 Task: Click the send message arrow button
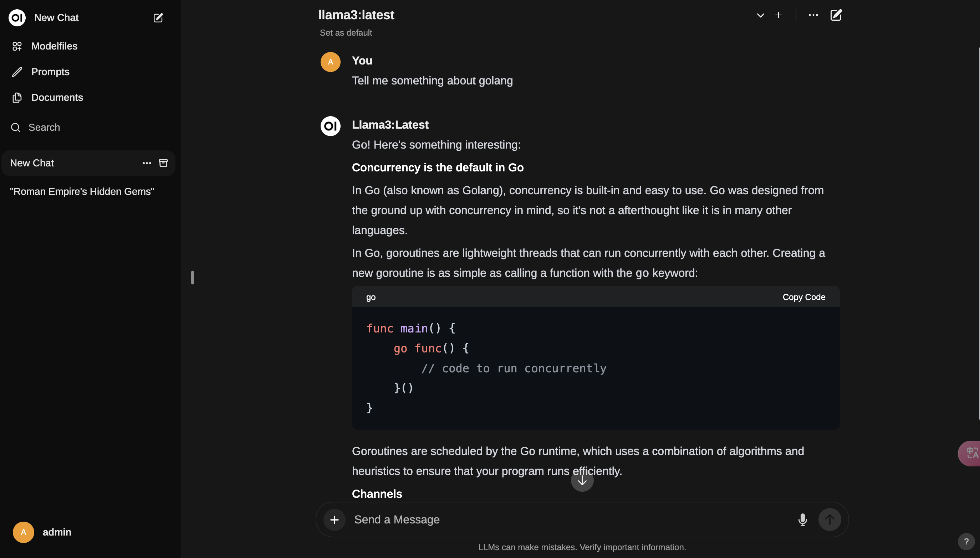[829, 520]
